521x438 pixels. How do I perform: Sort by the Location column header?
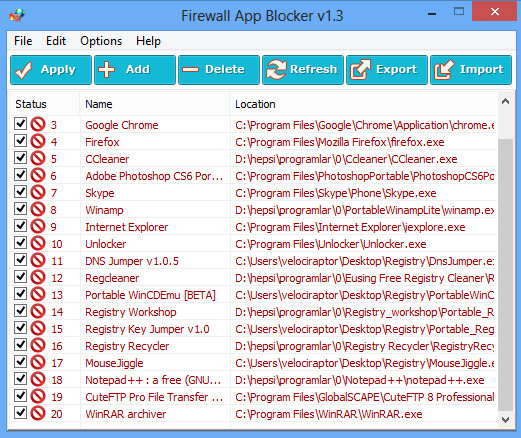(x=363, y=104)
